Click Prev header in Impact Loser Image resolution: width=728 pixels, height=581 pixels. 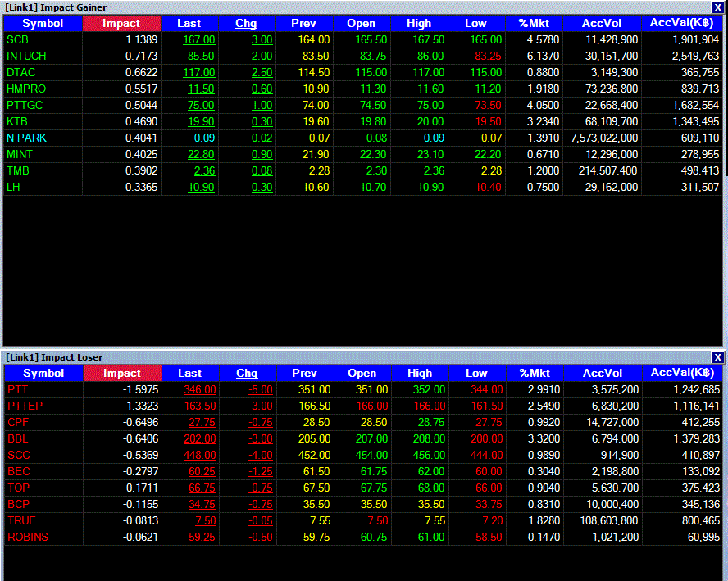pos(305,373)
